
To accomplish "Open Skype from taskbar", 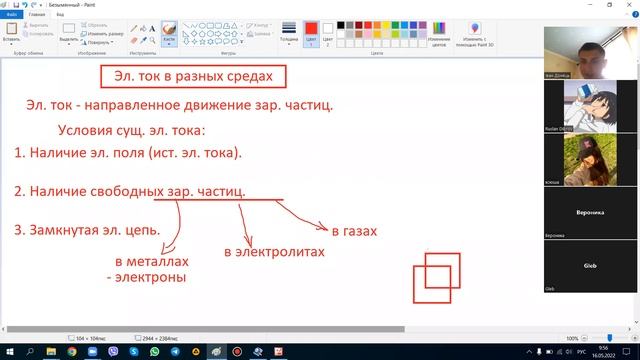I will pos(134,351).
